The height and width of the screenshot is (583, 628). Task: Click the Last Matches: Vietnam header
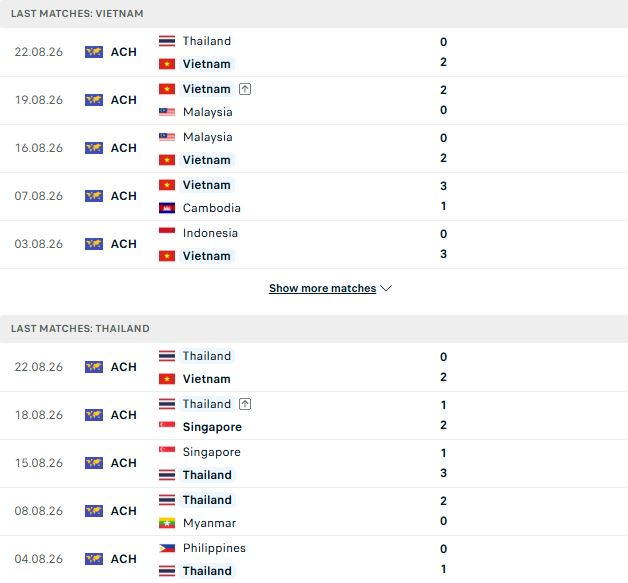tap(314, 14)
